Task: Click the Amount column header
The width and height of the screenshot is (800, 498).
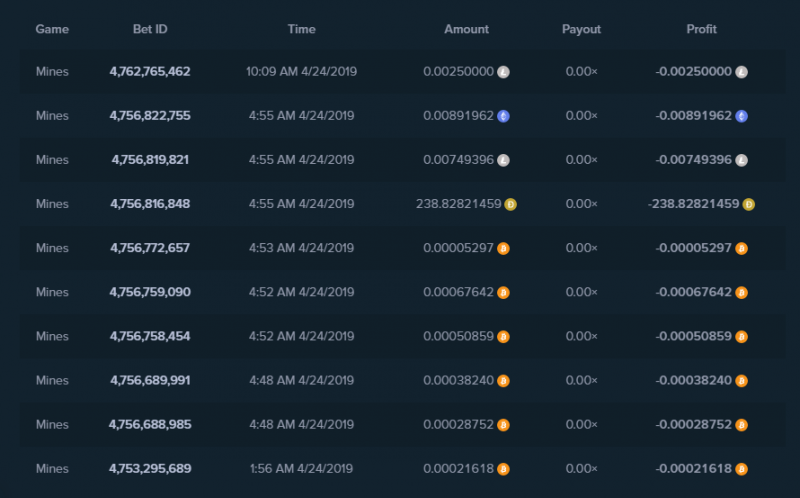Action: coord(466,29)
